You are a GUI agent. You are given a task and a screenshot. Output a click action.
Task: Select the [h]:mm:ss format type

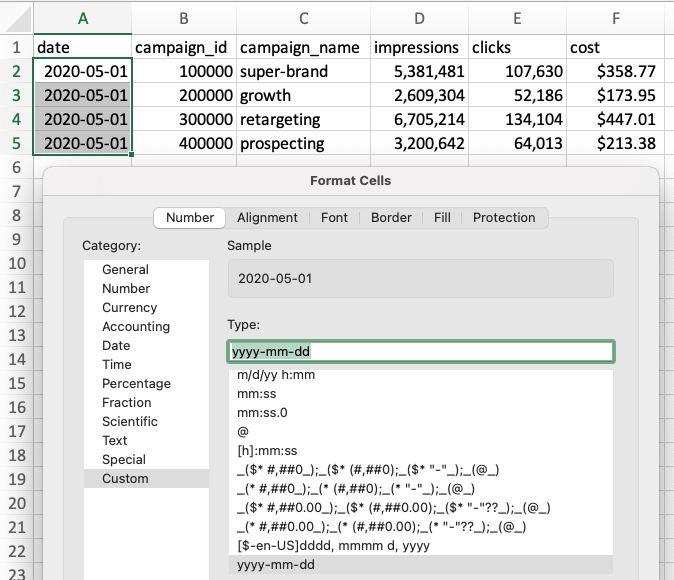267,452
